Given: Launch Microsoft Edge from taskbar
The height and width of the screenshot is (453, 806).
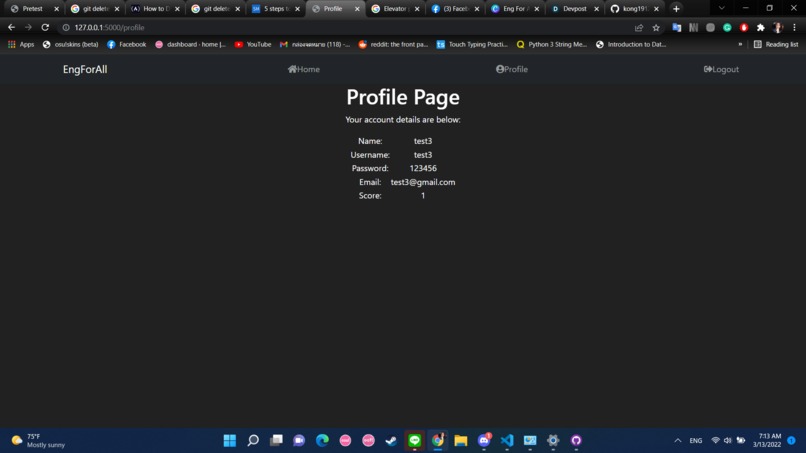Looking at the screenshot, I should [x=322, y=441].
